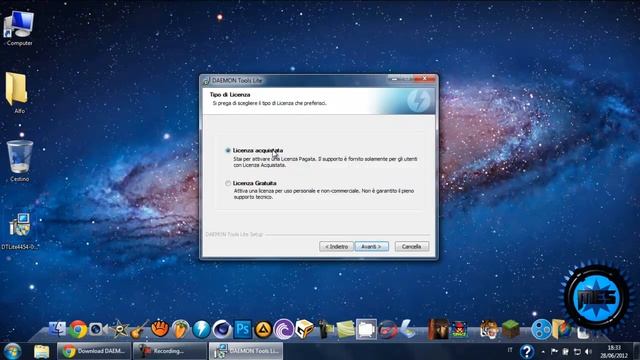Open Finder icon in the dock

(57, 329)
